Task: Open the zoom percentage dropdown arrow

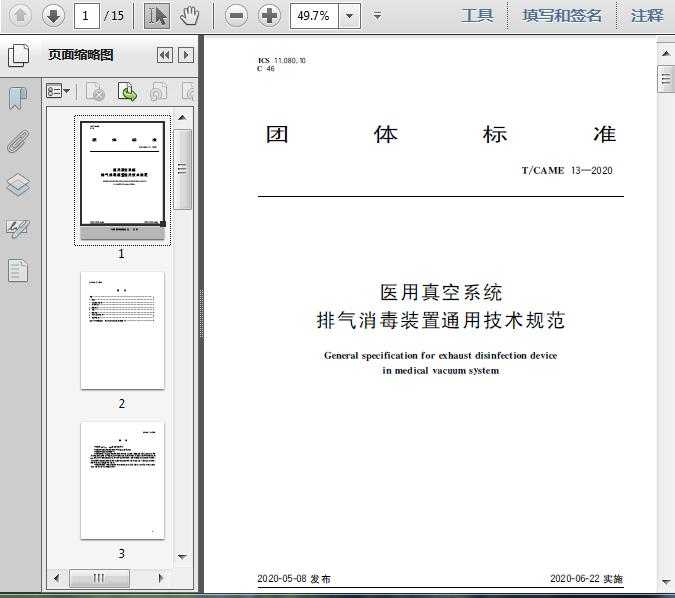Action: (349, 15)
